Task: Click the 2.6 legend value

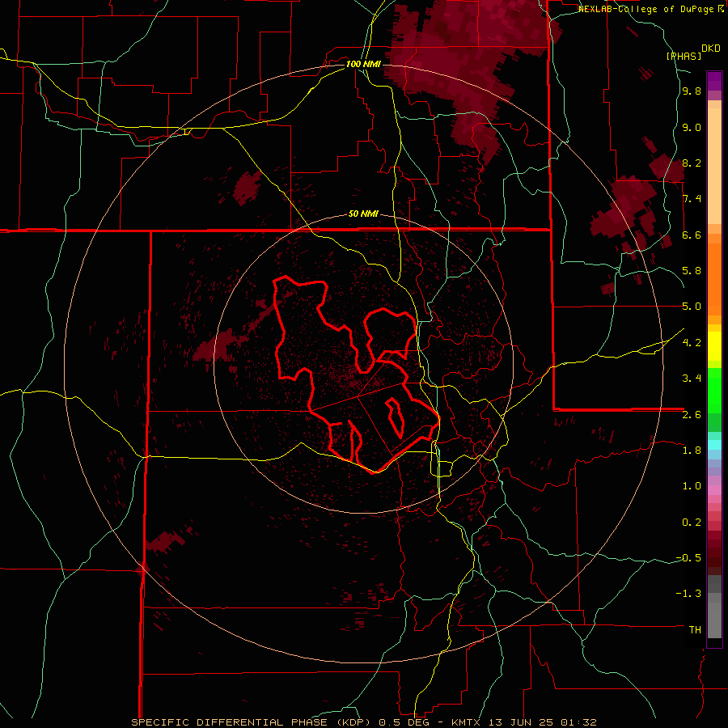Action: [692, 415]
